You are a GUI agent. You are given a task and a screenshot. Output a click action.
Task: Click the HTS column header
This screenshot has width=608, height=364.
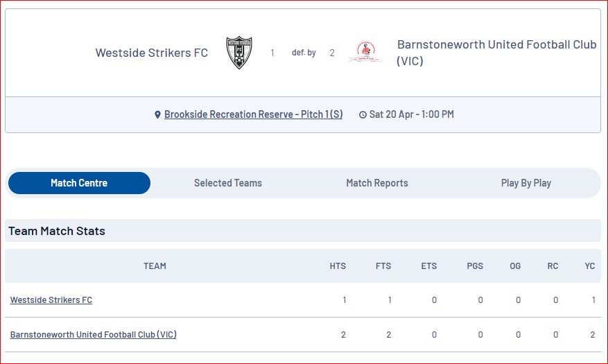338,266
